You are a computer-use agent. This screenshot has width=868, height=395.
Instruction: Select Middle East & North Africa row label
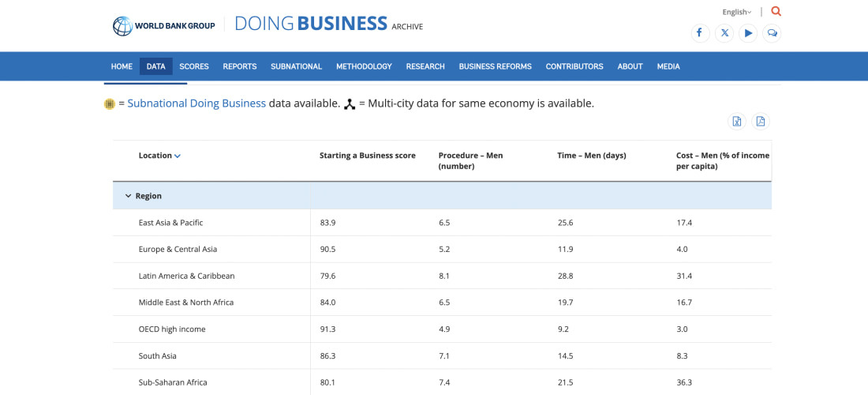(186, 303)
